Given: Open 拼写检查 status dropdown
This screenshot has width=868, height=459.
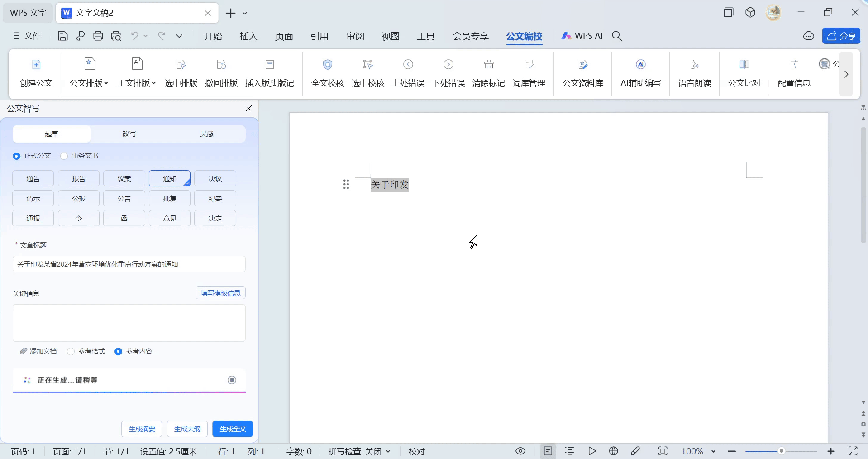Looking at the screenshot, I should coord(388,451).
